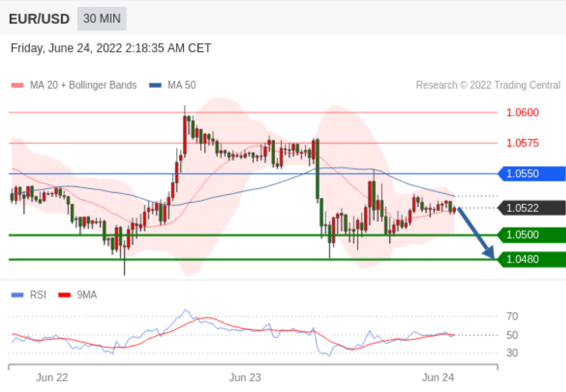Click the pink MA 20 legend swatch

17,85
